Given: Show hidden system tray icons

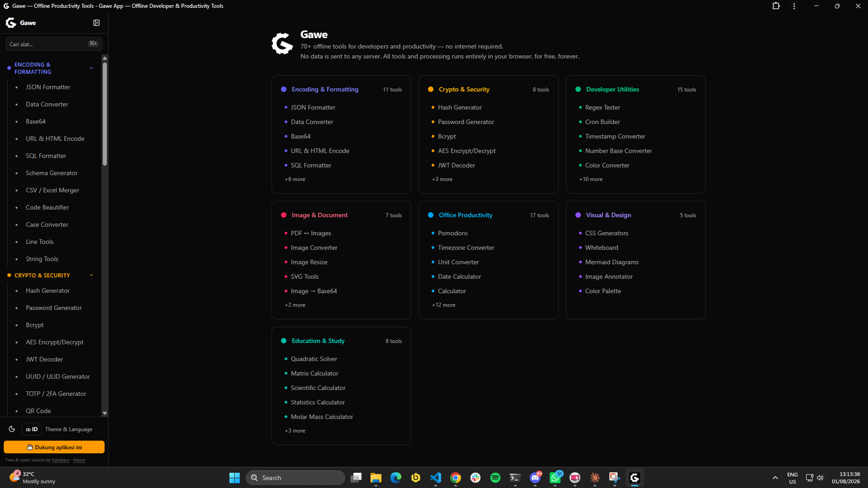Looking at the screenshot, I should (x=775, y=478).
